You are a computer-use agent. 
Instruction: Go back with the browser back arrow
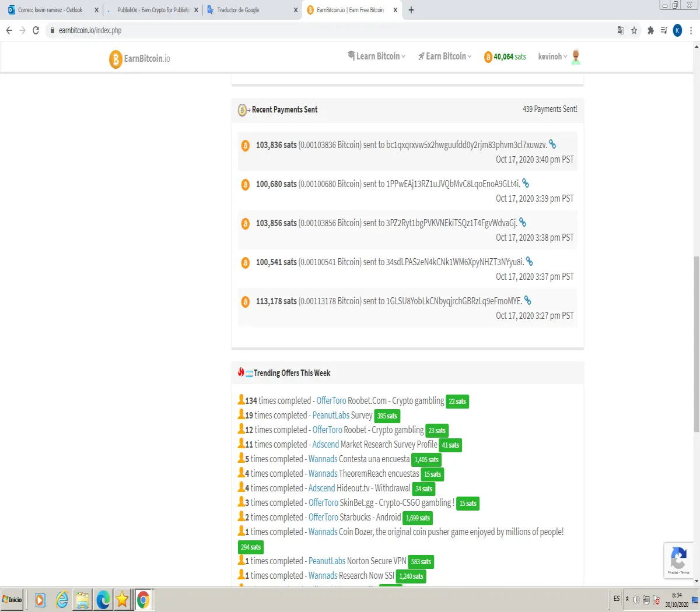click(9, 30)
